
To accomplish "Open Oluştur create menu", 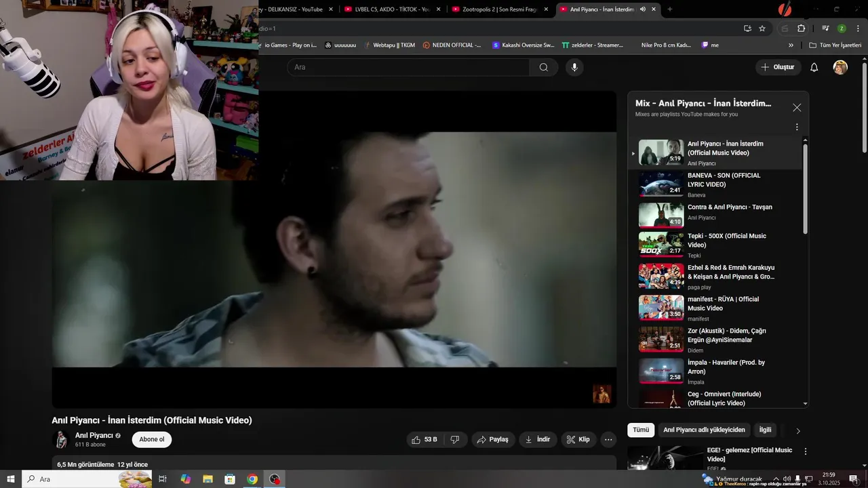I will coord(778,67).
